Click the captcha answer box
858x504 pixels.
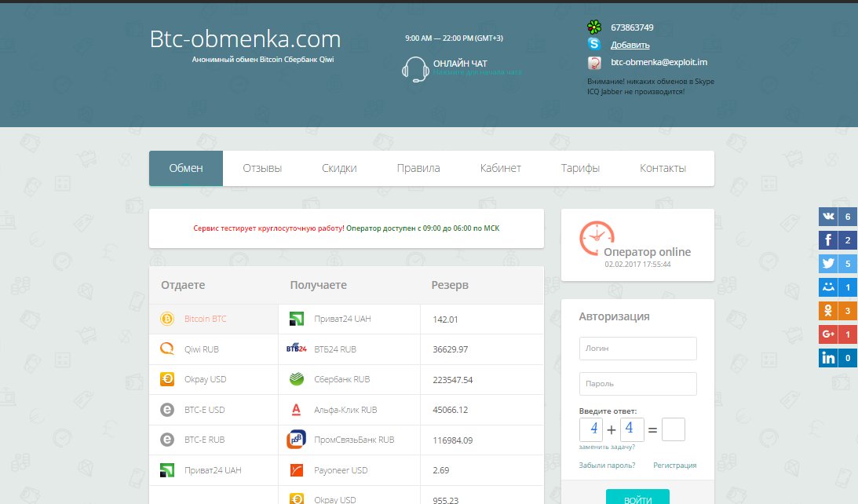click(x=673, y=429)
